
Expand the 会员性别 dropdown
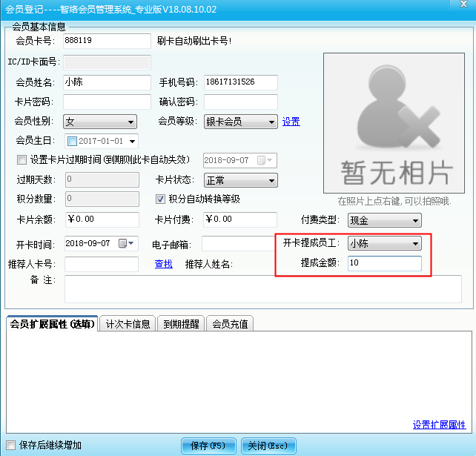(x=131, y=122)
